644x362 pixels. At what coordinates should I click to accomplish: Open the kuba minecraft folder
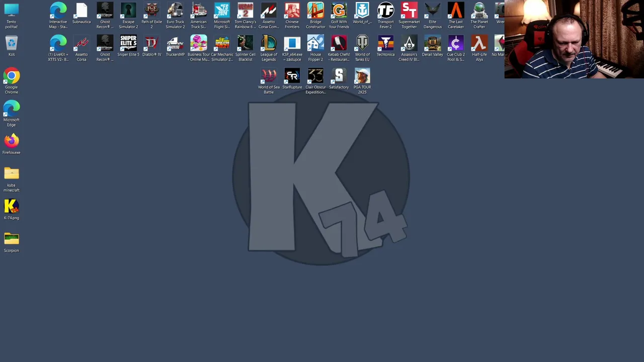point(11,179)
